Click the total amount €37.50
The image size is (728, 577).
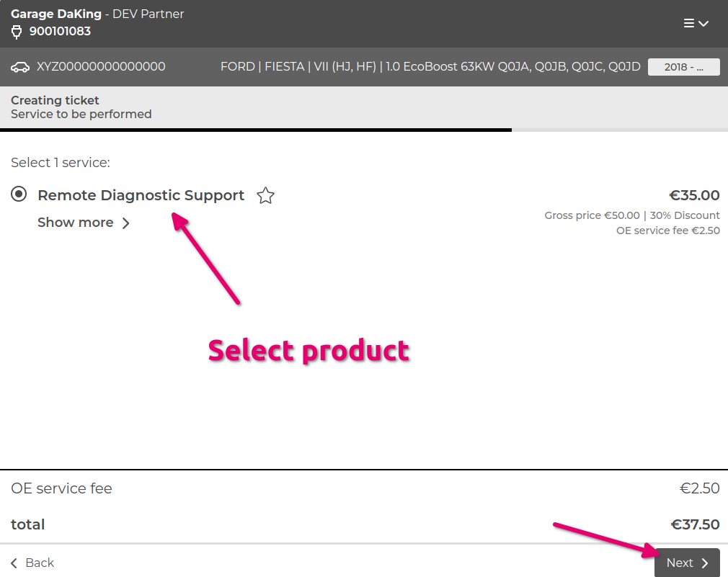pos(696,524)
